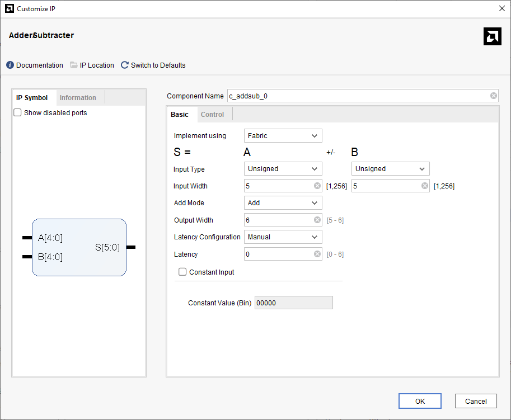Open the B Input Type dropdown

tap(391, 169)
